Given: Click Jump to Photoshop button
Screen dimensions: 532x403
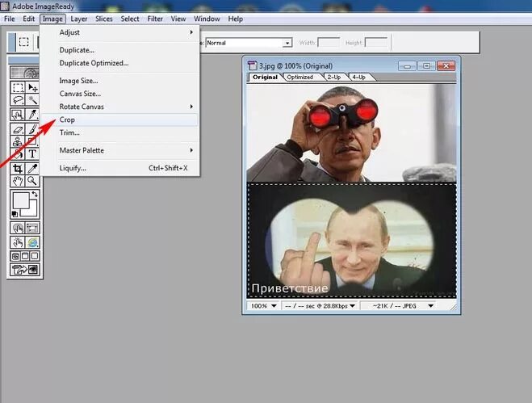Looking at the screenshot, I should coord(25,270).
